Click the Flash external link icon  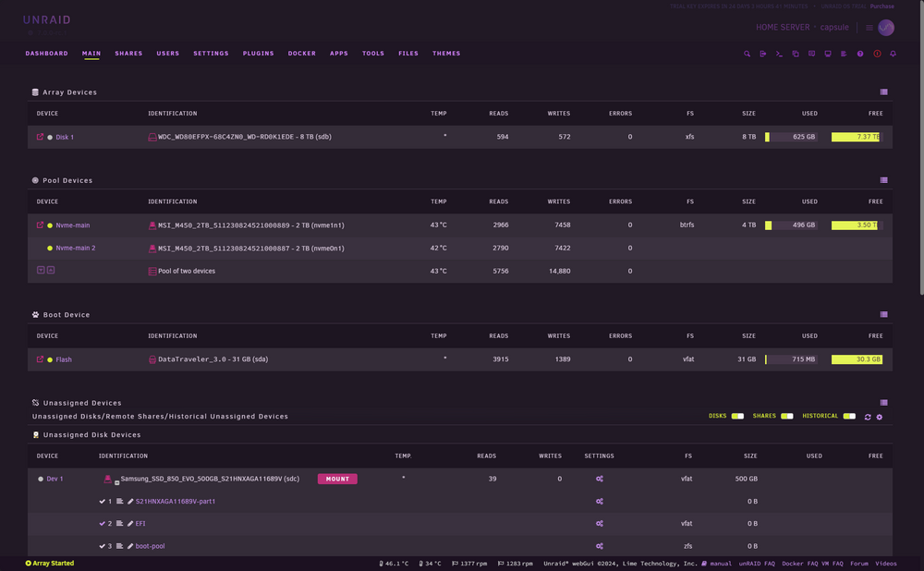40,358
